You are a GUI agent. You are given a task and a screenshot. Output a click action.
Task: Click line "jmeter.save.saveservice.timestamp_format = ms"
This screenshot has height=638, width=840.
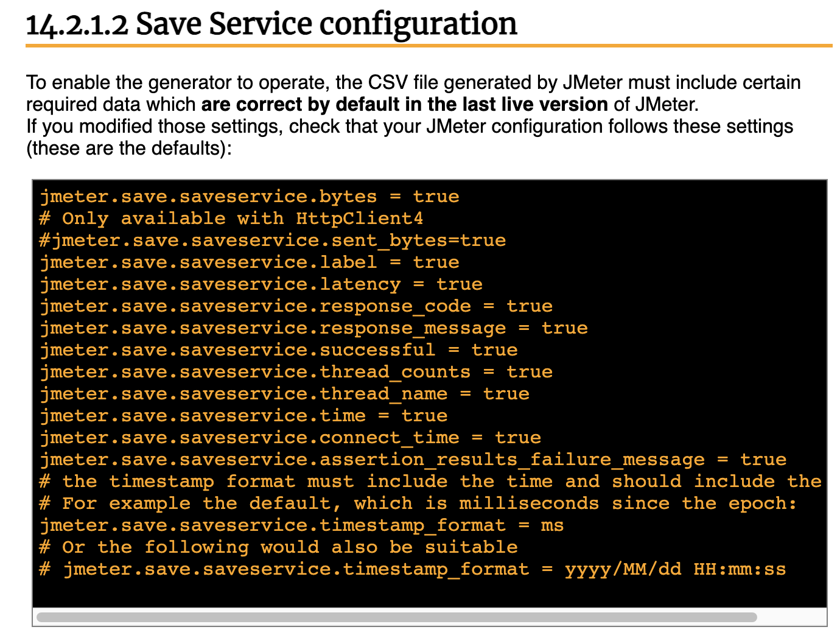pos(302,525)
